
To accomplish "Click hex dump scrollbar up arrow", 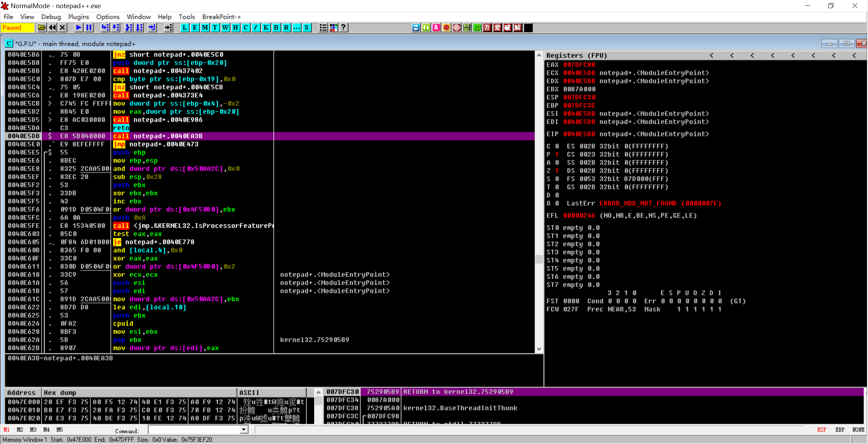I will pyautogui.click(x=318, y=393).
